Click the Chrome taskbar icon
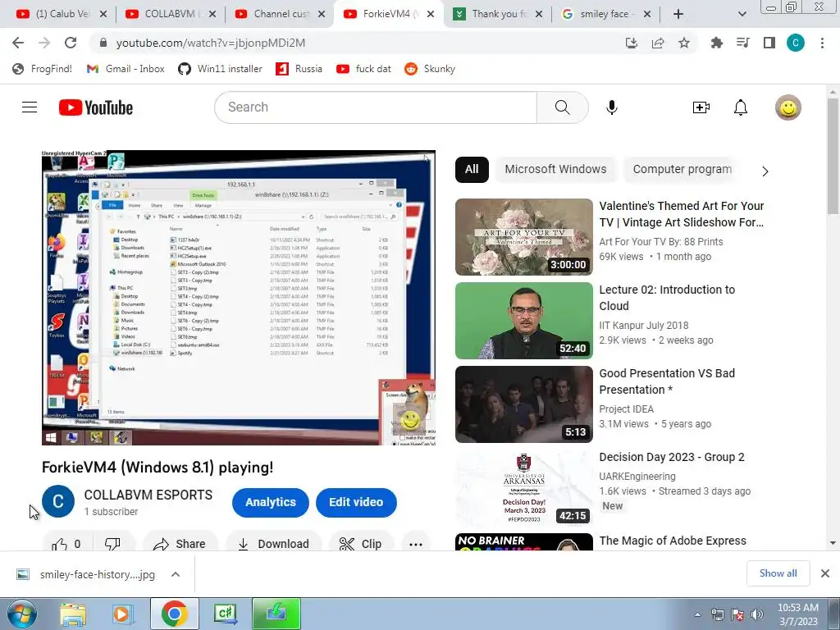Screen dimensions: 840x630 174,614
